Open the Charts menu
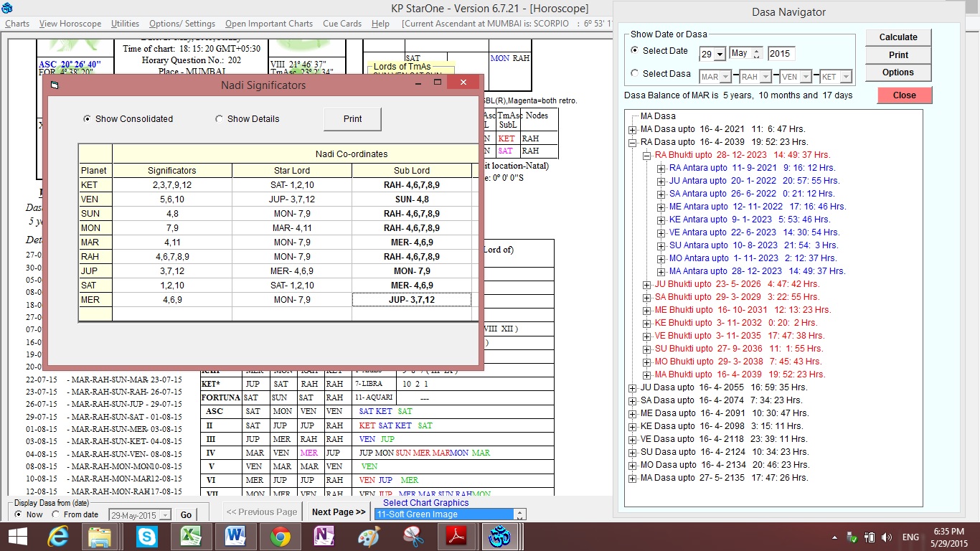980x551 pixels. [x=17, y=24]
